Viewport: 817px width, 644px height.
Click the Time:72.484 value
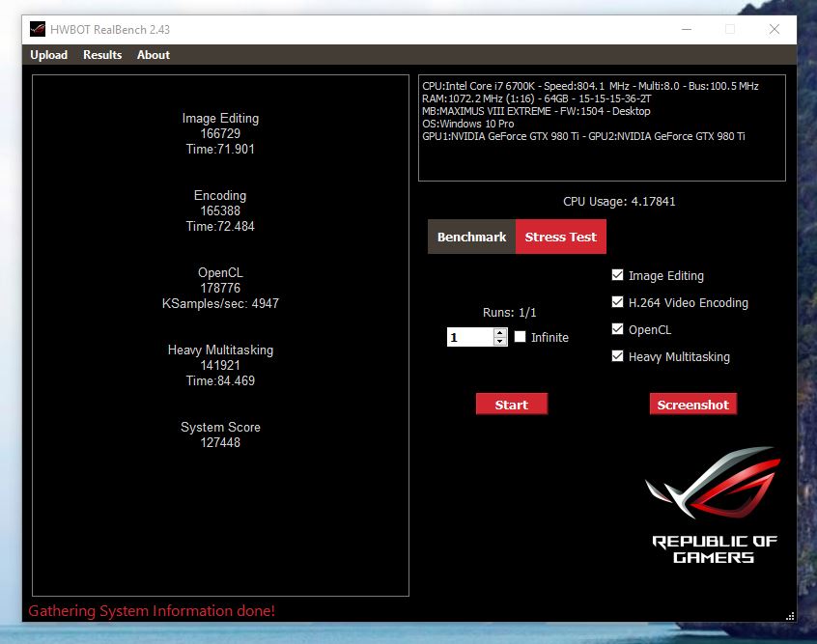[220, 226]
